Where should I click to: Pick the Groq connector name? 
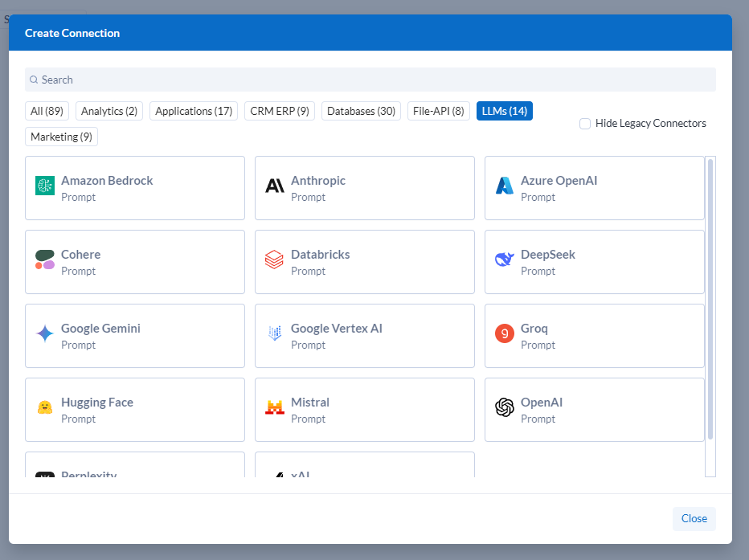[x=534, y=329]
